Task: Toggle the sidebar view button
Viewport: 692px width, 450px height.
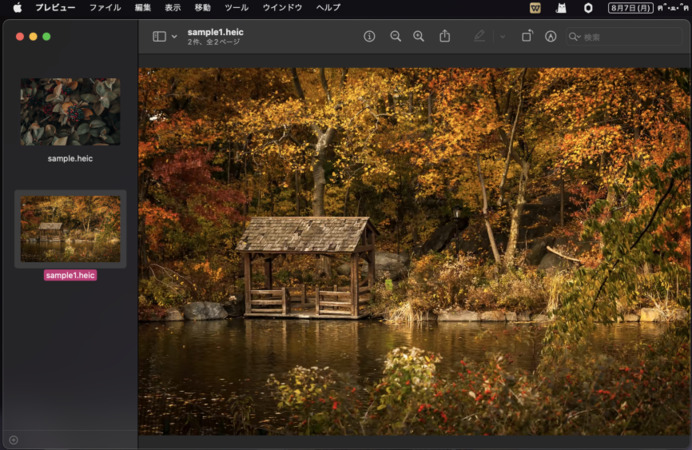Action: click(x=159, y=36)
